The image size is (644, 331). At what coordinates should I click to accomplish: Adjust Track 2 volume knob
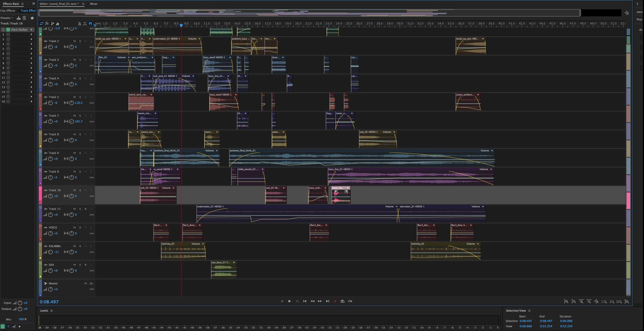pos(50,47)
